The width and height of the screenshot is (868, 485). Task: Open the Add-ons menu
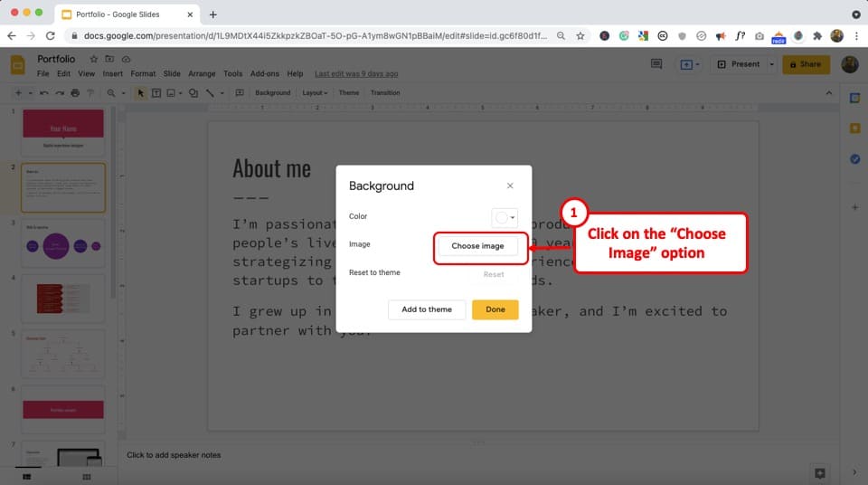265,73
